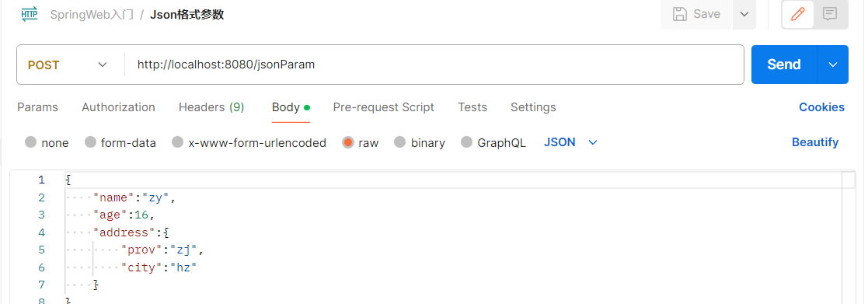
Task: Open the Cookies link
Action: pos(821,107)
